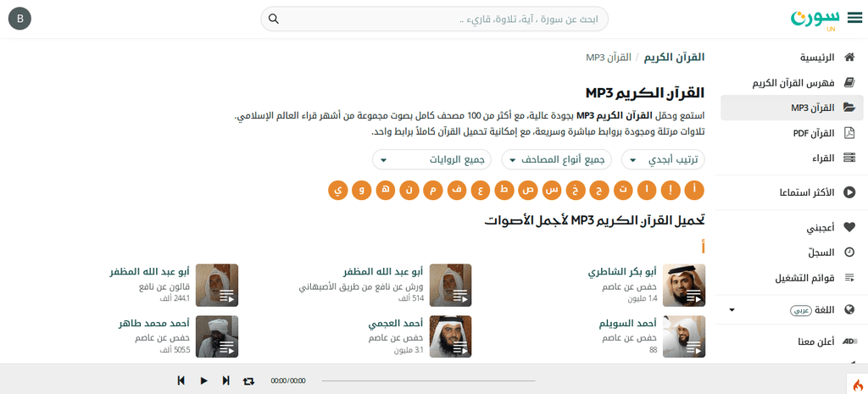The width and height of the screenshot is (868, 394).
Task: Click the book icon for فهرس القرآن الكريم
Action: [x=849, y=82]
